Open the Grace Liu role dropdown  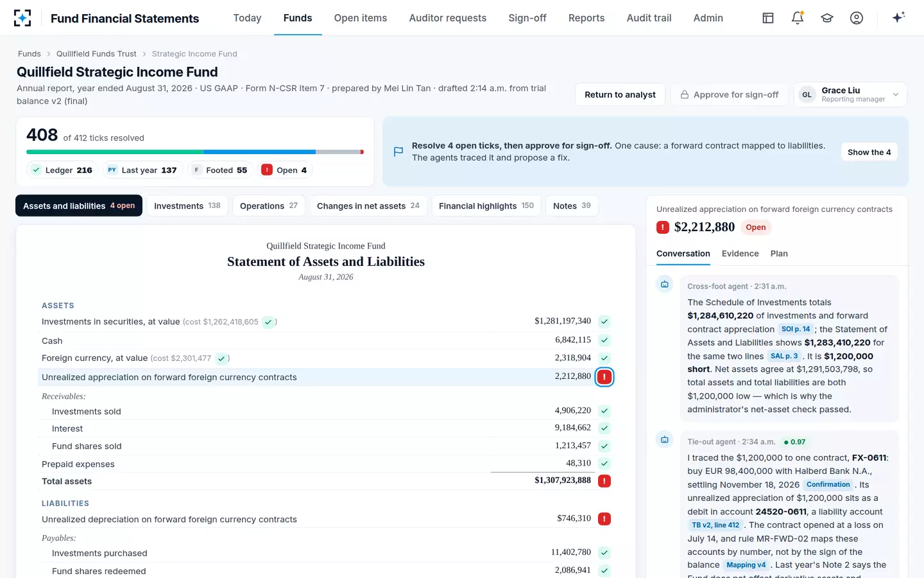[850, 94]
